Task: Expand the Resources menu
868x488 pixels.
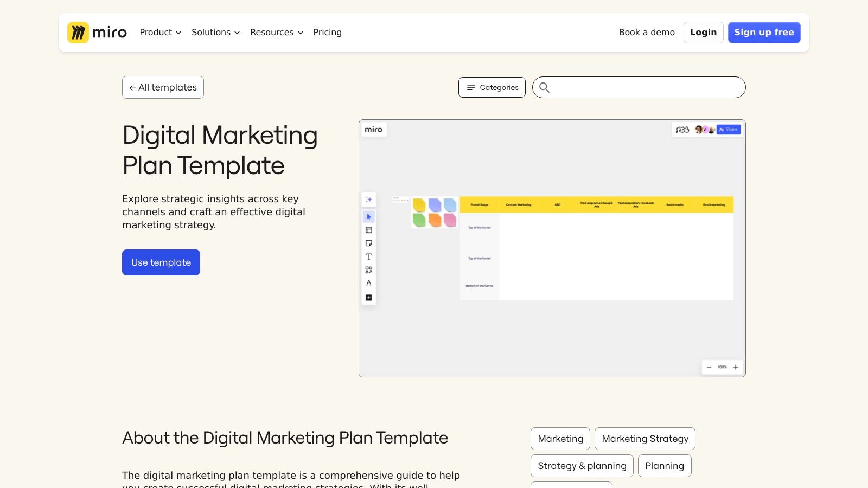Action: 277,33
